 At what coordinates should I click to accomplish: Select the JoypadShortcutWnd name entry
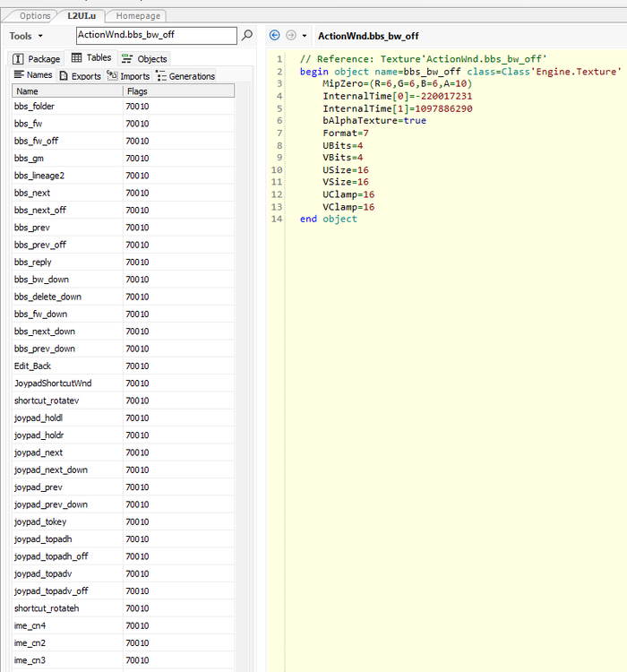[53, 383]
